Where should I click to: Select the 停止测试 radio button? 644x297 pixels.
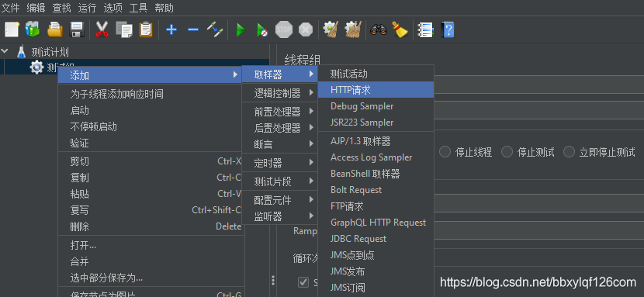(x=507, y=152)
